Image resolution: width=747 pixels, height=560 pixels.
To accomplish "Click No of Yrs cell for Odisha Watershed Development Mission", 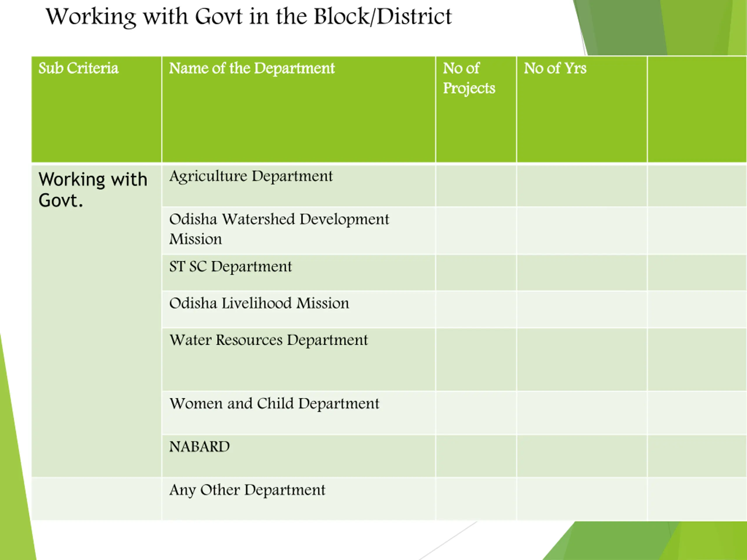I will point(582,230).
